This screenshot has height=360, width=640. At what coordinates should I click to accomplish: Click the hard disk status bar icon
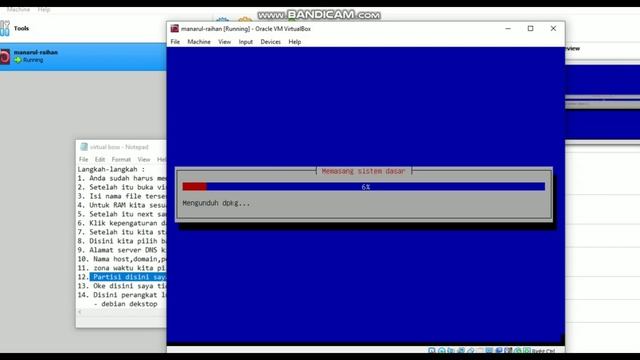coord(431,351)
